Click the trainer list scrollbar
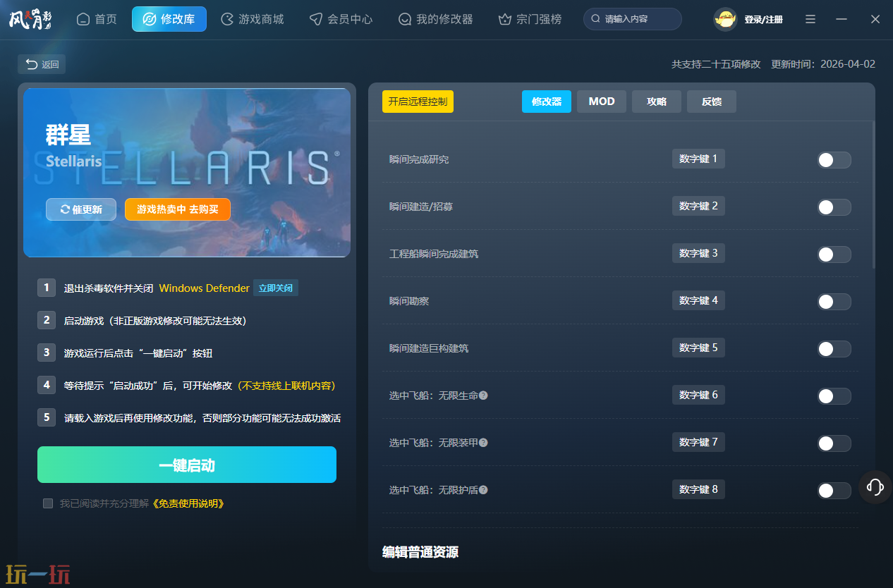Viewport: 893px width, 588px height. pos(873,195)
